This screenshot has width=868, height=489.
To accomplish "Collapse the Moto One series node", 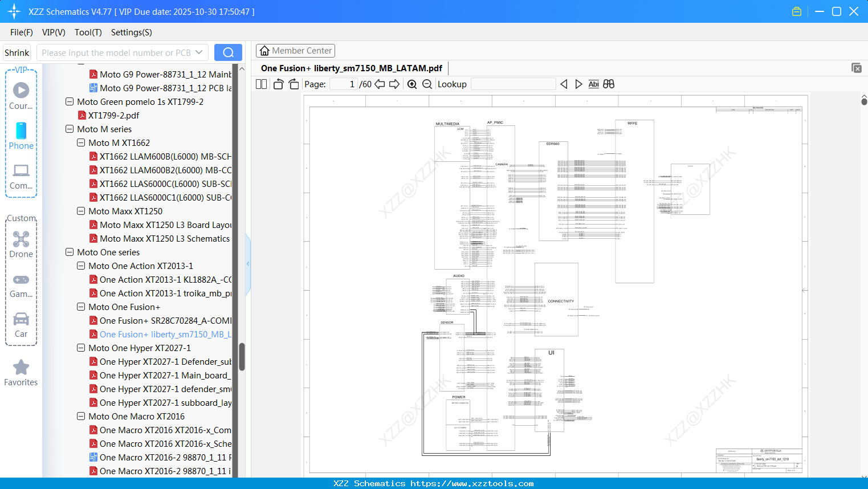I will click(x=69, y=252).
